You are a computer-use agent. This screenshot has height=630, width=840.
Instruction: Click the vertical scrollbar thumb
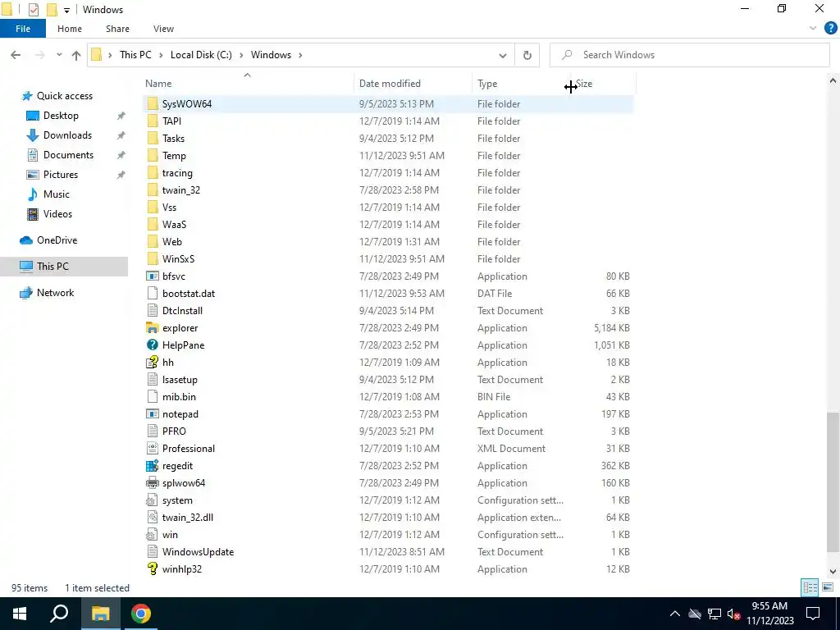click(833, 482)
